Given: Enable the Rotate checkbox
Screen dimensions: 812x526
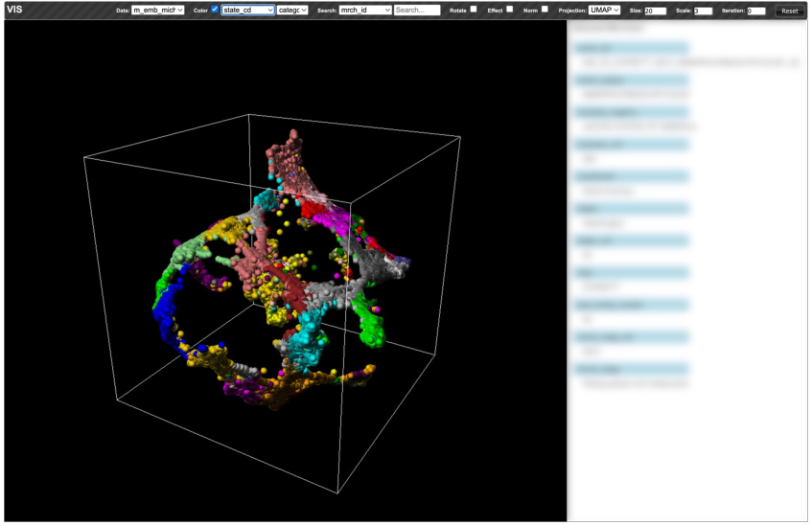Looking at the screenshot, I should click(473, 10).
